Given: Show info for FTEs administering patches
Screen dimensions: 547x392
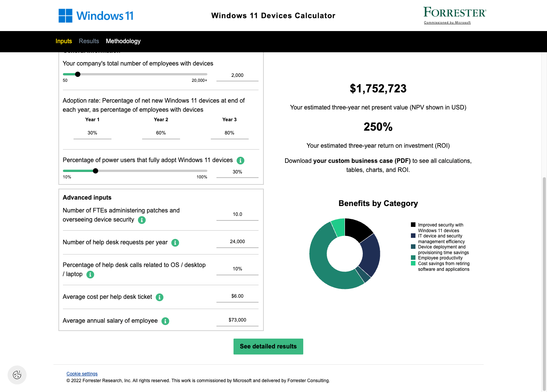Looking at the screenshot, I should tap(142, 220).
